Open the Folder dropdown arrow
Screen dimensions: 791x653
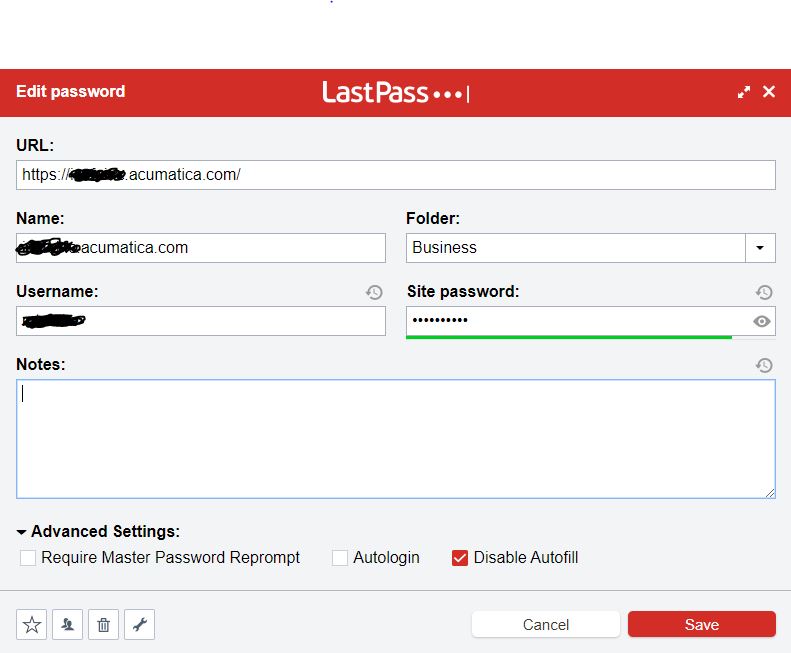[760, 248]
